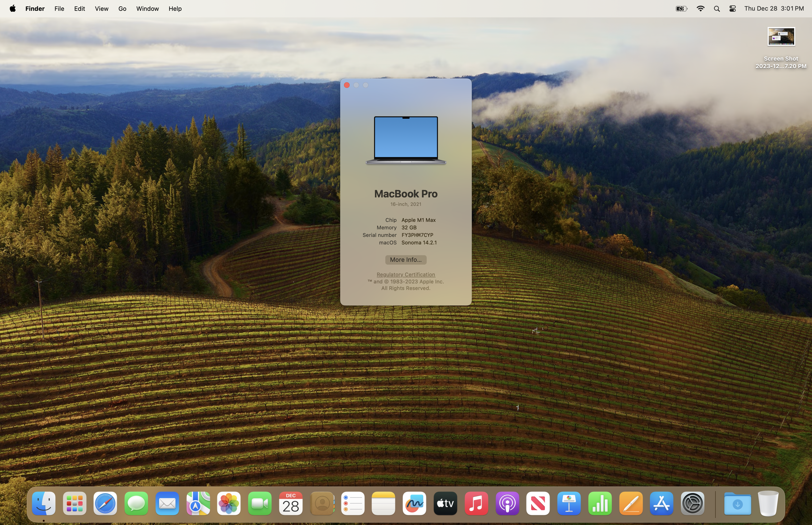The width and height of the screenshot is (812, 525).
Task: Open the File menu
Action: tap(59, 8)
